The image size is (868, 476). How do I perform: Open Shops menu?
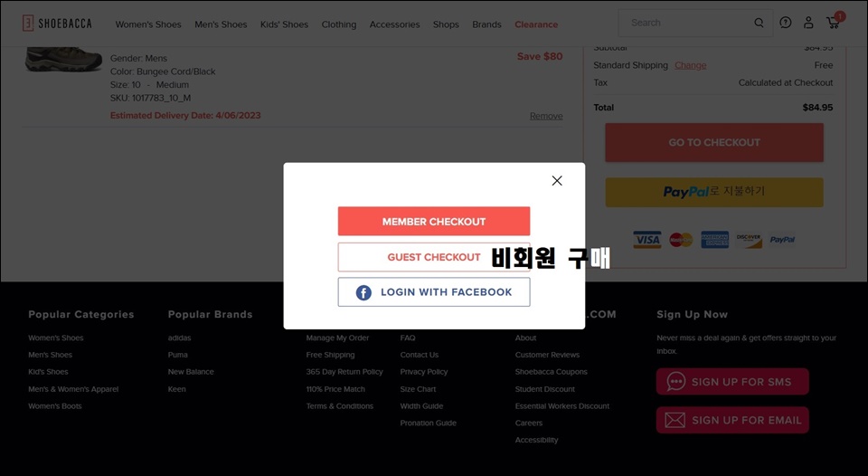446,24
